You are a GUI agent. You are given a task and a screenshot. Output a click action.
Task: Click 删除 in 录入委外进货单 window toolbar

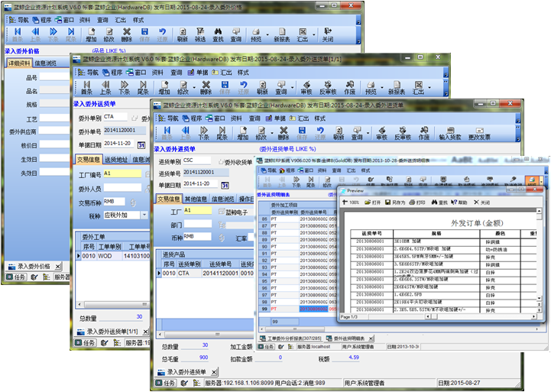284,134
